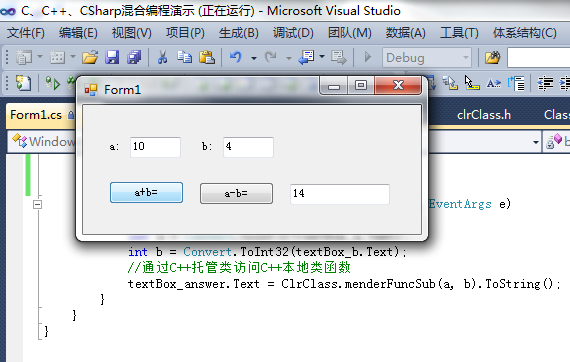Click the Navigate Backward icon

(x=306, y=57)
